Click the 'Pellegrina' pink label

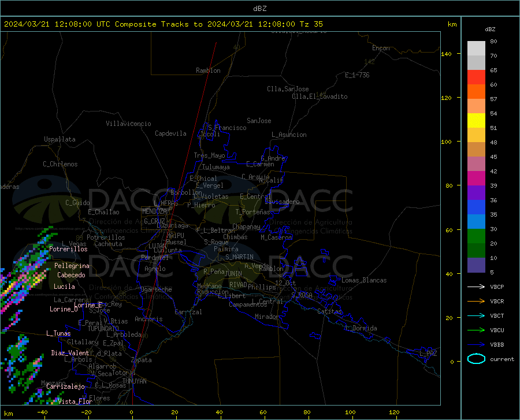pyautogui.click(x=72, y=266)
